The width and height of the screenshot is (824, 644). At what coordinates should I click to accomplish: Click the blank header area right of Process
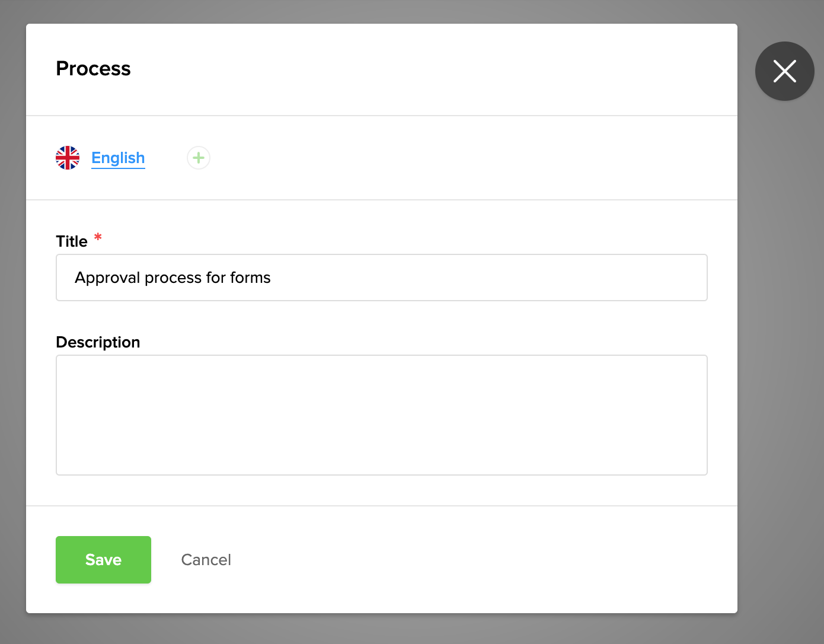pos(415,69)
